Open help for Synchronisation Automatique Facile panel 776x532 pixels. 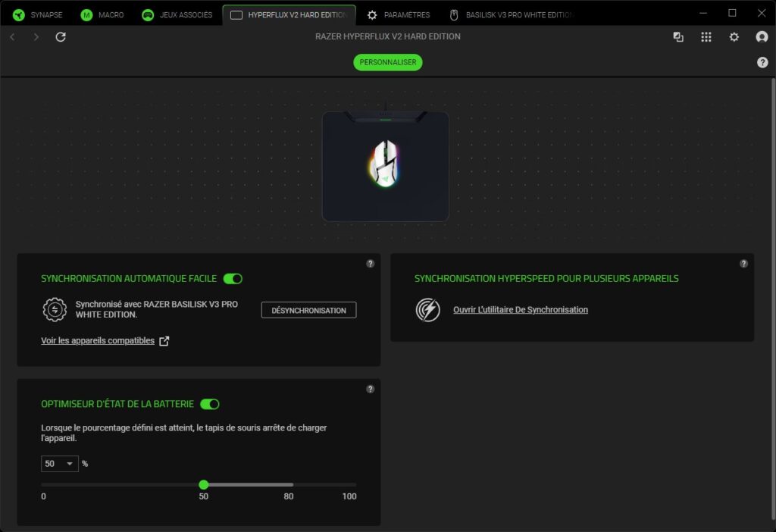(x=370, y=264)
